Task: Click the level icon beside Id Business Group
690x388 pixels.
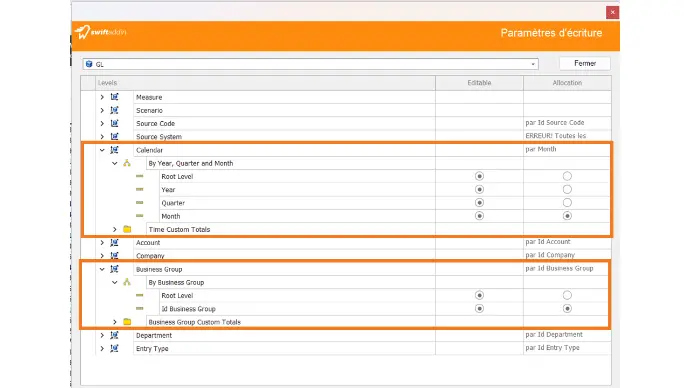Action: [x=139, y=308]
